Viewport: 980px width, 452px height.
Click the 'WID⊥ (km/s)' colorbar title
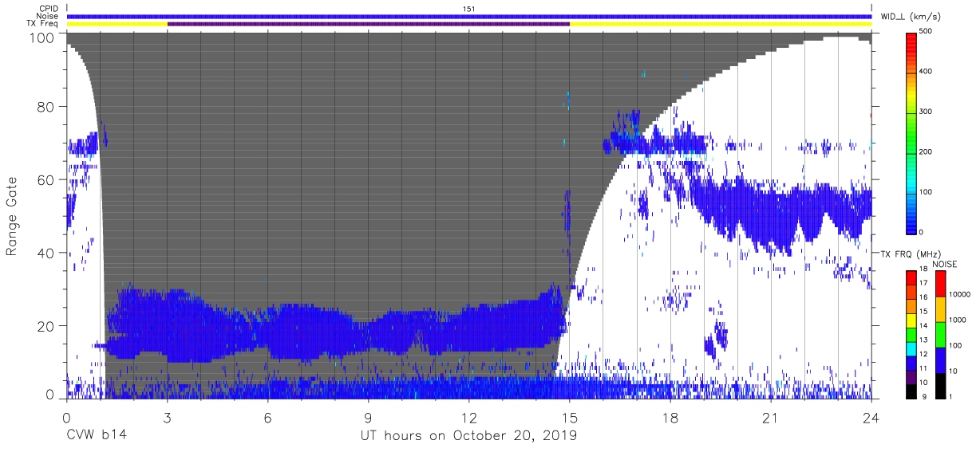click(x=911, y=16)
